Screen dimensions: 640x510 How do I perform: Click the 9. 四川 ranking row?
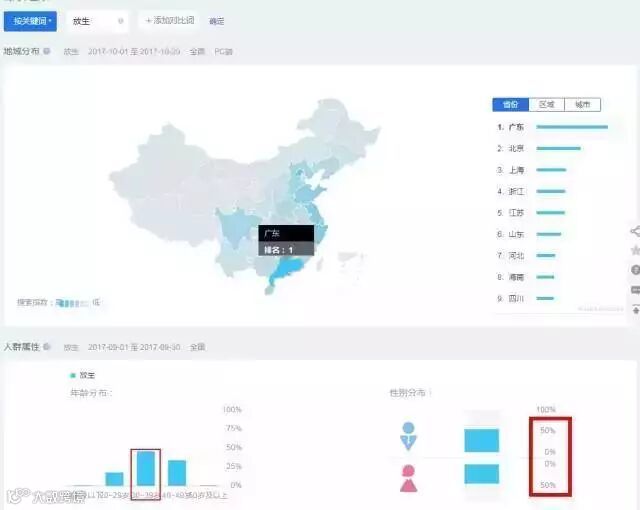[x=553, y=299]
